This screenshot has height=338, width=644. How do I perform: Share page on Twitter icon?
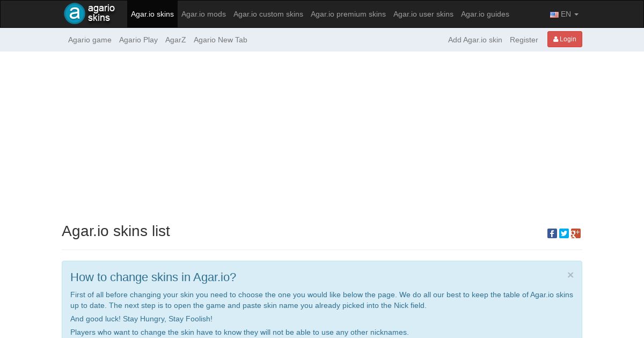[564, 233]
